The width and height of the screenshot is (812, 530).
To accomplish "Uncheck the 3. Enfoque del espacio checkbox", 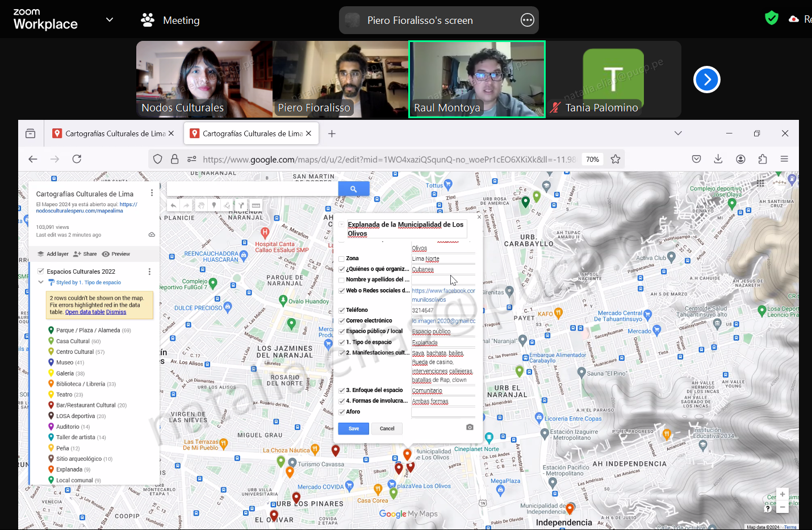I will pyautogui.click(x=341, y=390).
